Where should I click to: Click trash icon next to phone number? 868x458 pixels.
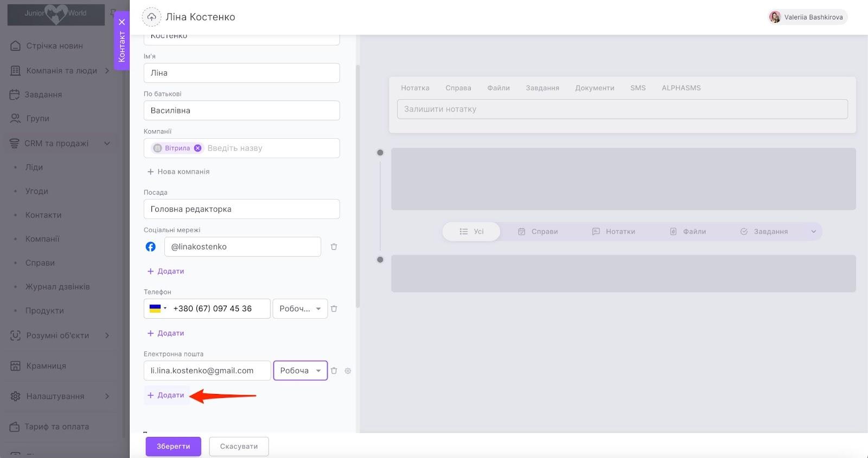click(334, 308)
